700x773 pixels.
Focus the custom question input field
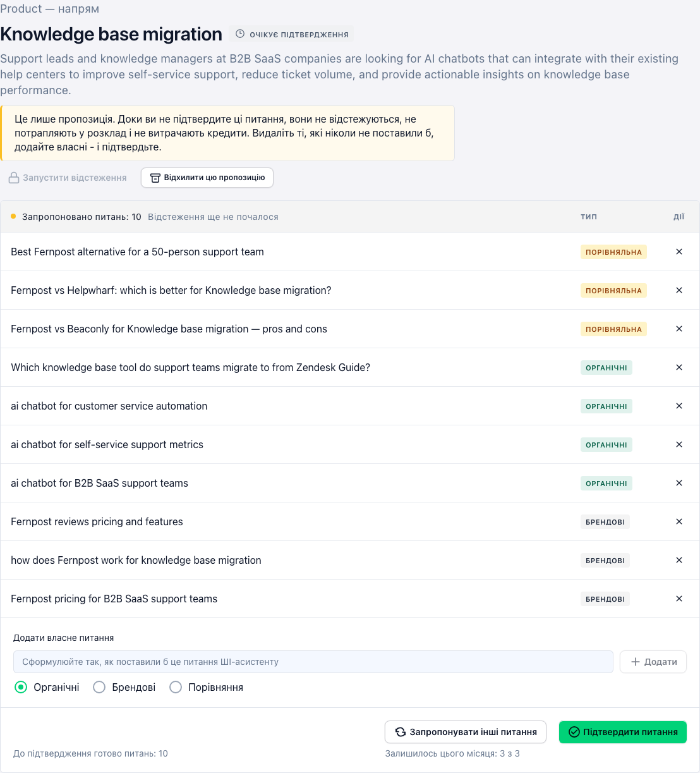click(313, 662)
